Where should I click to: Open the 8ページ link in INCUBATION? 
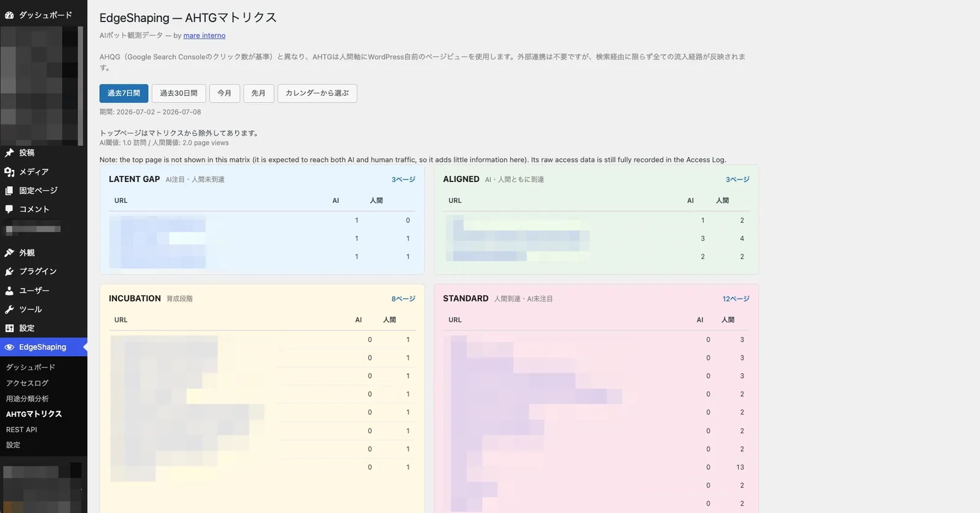point(403,298)
